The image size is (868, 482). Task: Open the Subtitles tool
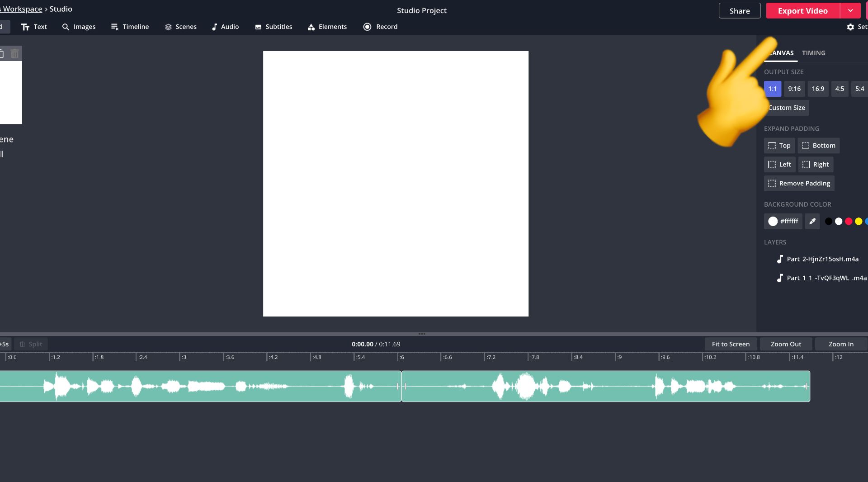(x=274, y=27)
